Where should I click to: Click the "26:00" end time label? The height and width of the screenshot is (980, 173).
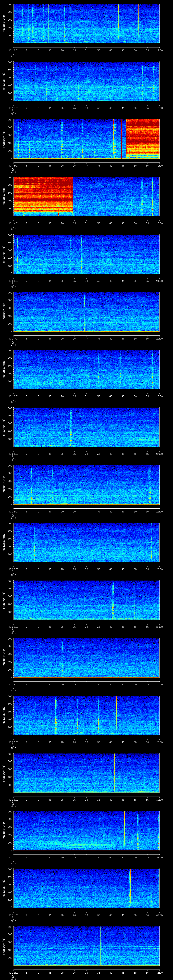click(159, 569)
